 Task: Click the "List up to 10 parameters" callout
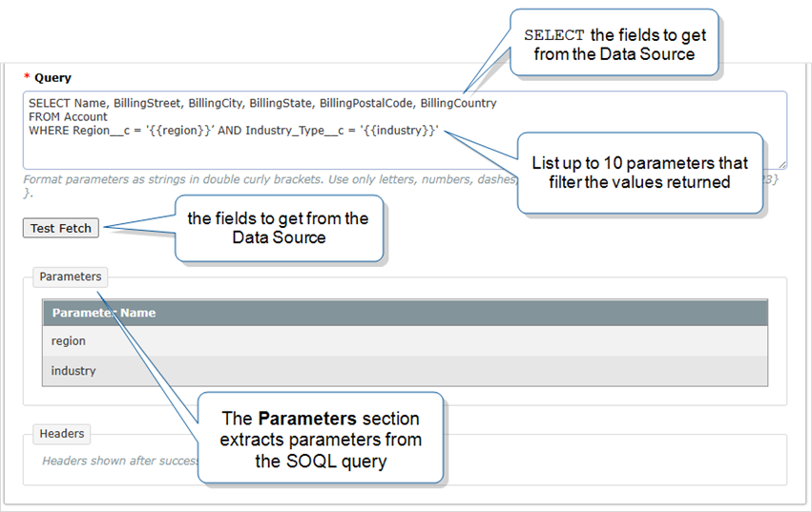point(639,173)
